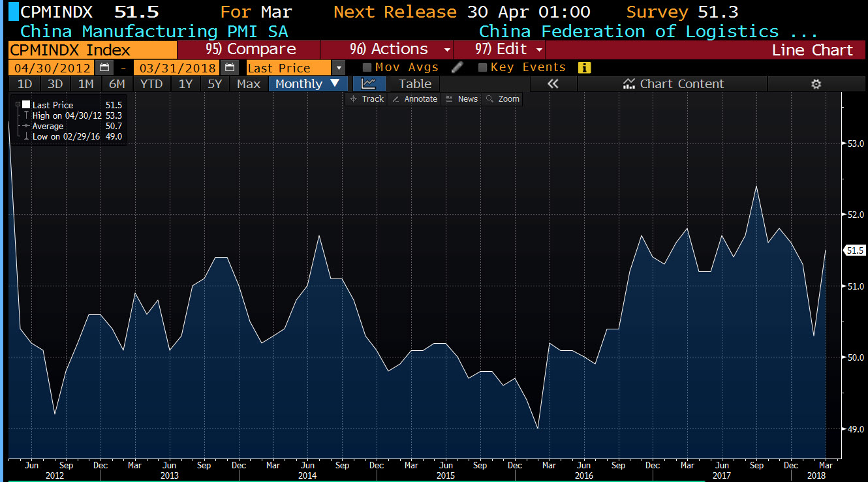This screenshot has width=868, height=482.
Task: Edit the 03/31/2018 end date field
Action: click(177, 67)
